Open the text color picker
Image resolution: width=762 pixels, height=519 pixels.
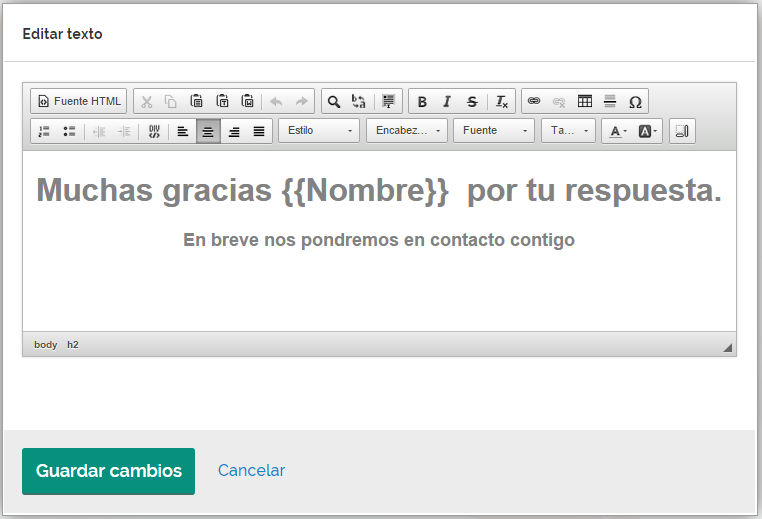618,131
